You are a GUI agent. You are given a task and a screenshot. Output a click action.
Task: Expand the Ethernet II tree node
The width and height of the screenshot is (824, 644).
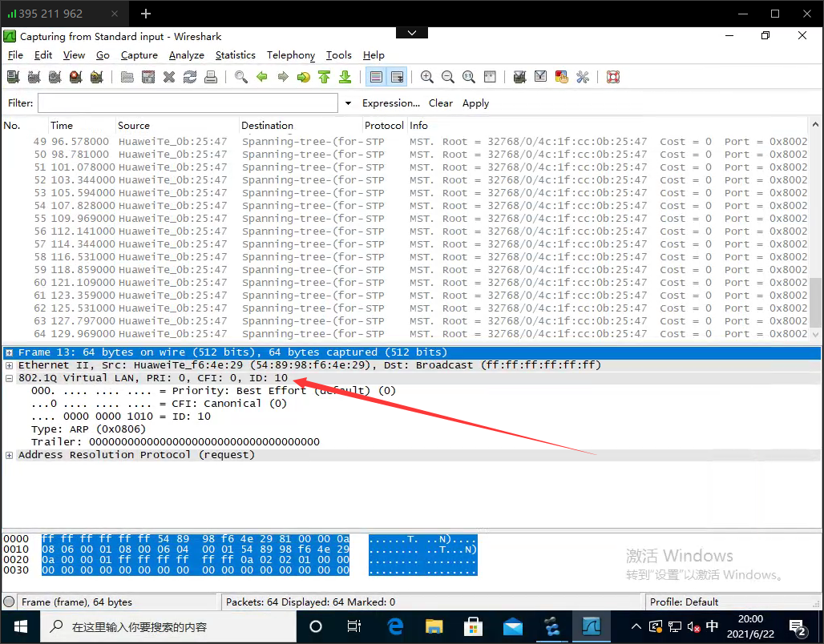click(9, 365)
